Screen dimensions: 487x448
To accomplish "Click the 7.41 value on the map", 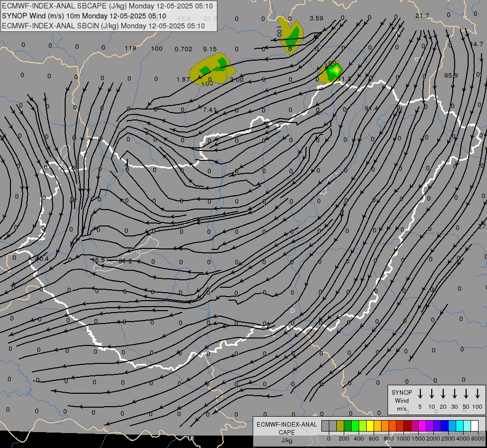I will coord(209,110).
